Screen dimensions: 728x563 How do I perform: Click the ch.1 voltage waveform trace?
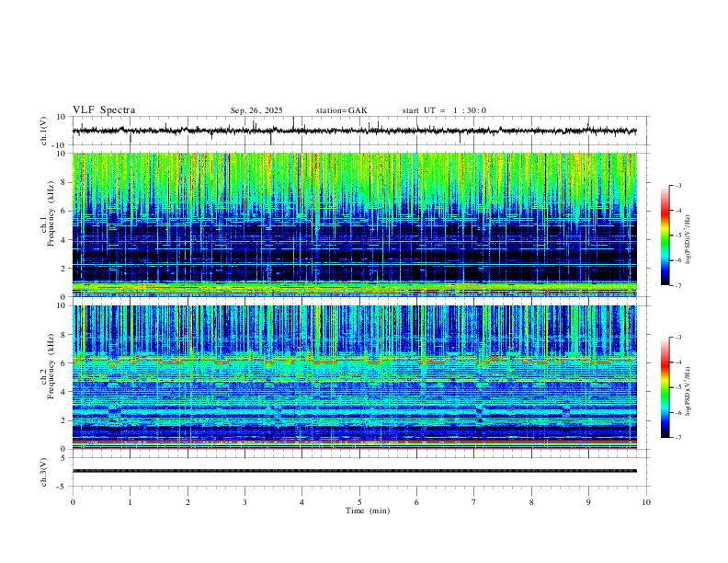(x=354, y=131)
